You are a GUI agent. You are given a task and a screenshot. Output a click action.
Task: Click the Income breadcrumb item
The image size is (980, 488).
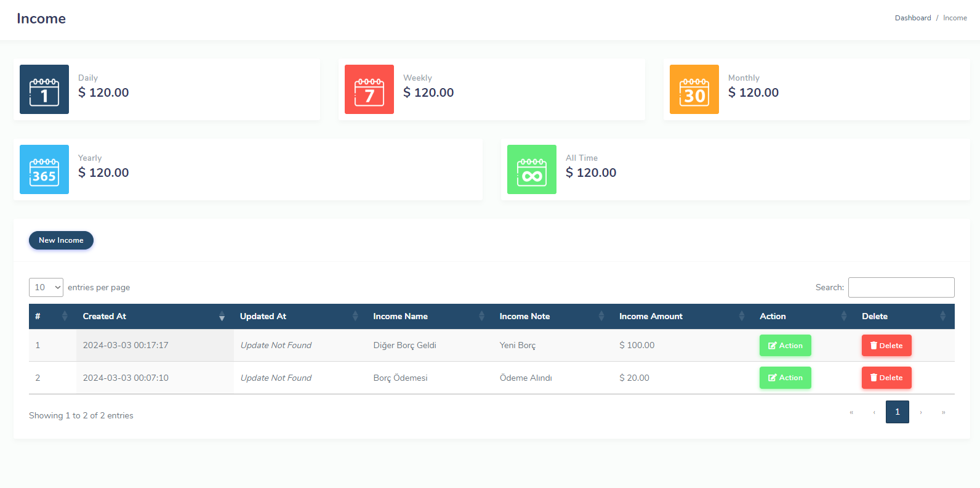point(955,18)
